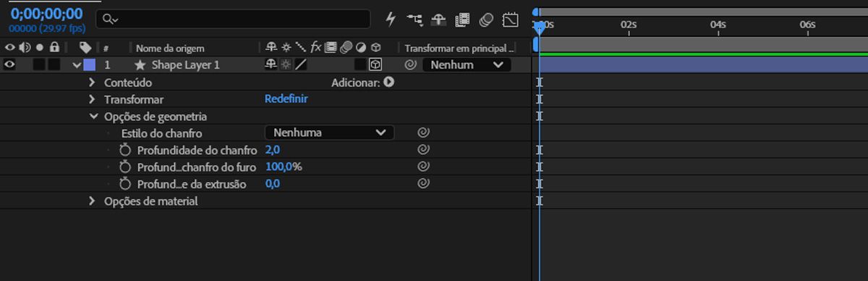Toggle the shy layers hide button

[x=438, y=20]
